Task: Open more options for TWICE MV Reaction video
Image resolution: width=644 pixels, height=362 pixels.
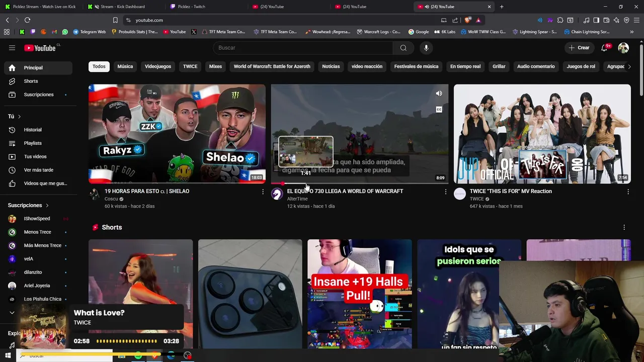Action: (x=628, y=192)
